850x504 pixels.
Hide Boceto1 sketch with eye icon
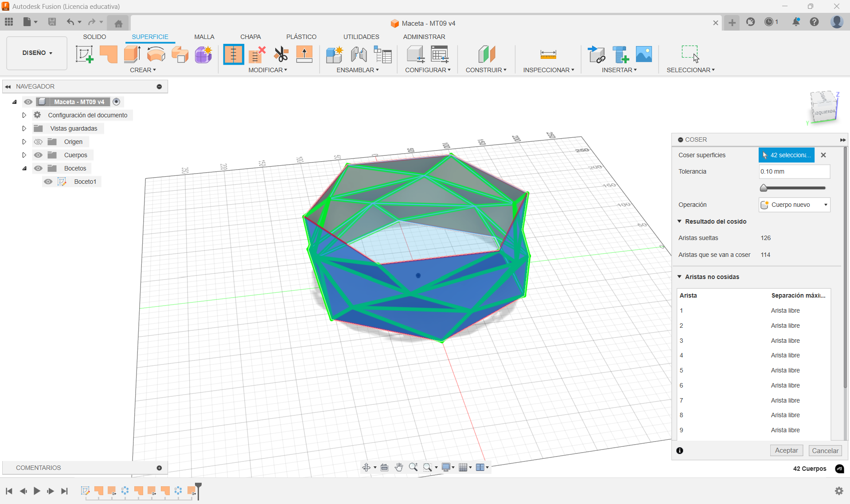[48, 182]
